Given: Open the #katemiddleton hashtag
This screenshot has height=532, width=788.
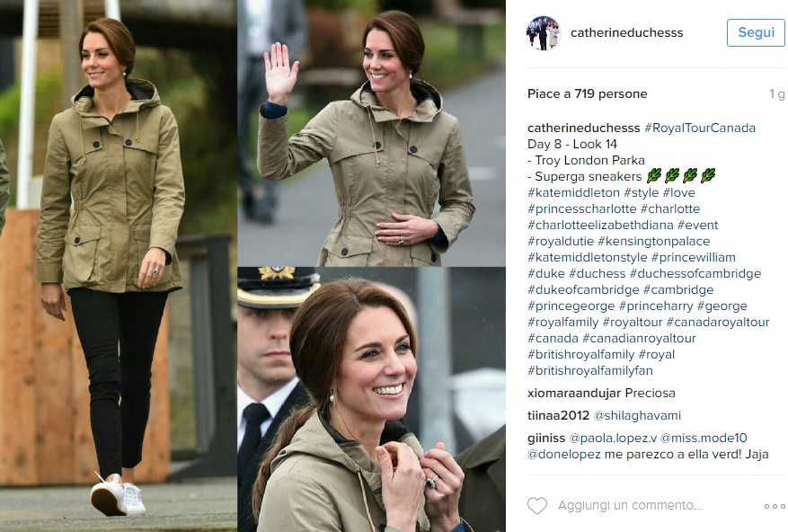Looking at the screenshot, I should [x=573, y=192].
